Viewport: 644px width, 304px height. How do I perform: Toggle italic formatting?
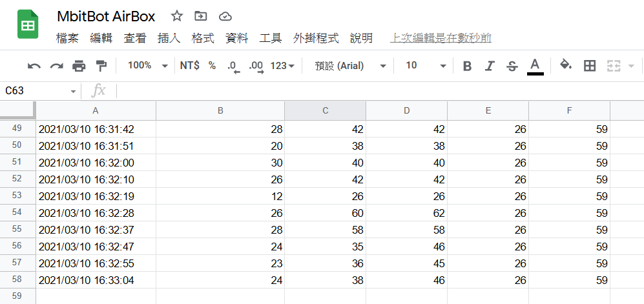[x=489, y=66]
